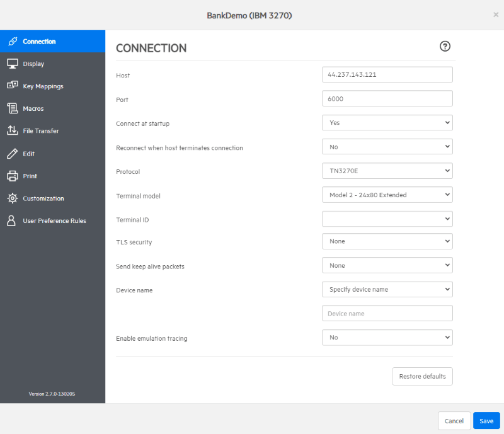Click the Host address input field
The width and height of the screenshot is (504, 434).
(387, 74)
